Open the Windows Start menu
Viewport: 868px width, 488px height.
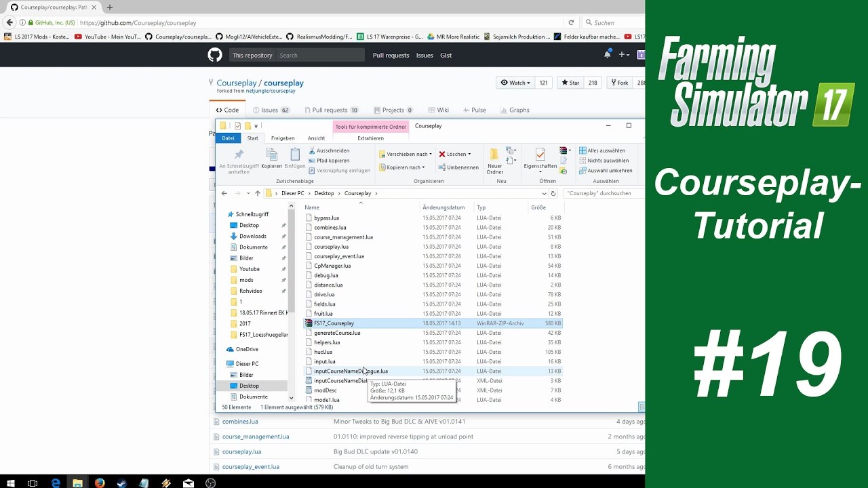(12, 483)
